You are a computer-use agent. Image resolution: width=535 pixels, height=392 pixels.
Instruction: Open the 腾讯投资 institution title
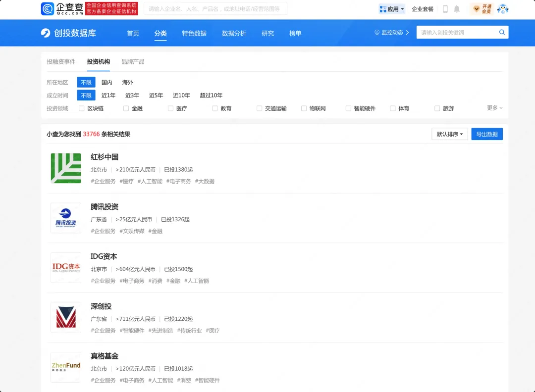point(105,207)
